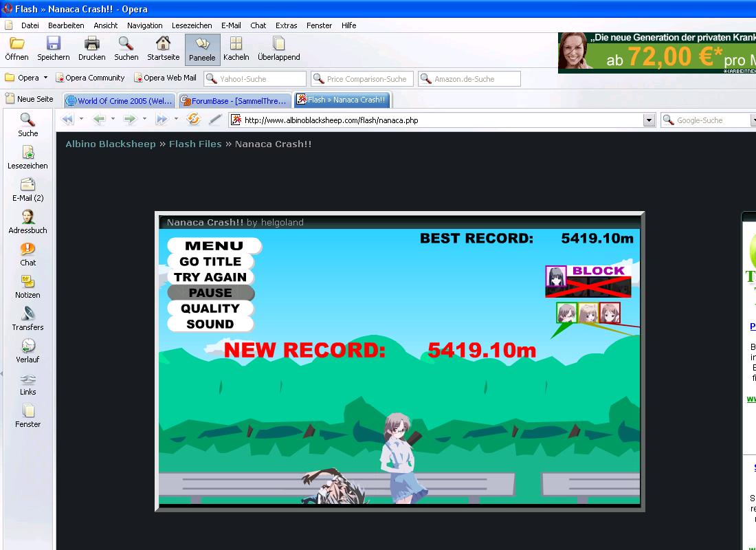The width and height of the screenshot is (756, 550).
Task: Click the Überlappend cascade windows icon
Action: 278,43
